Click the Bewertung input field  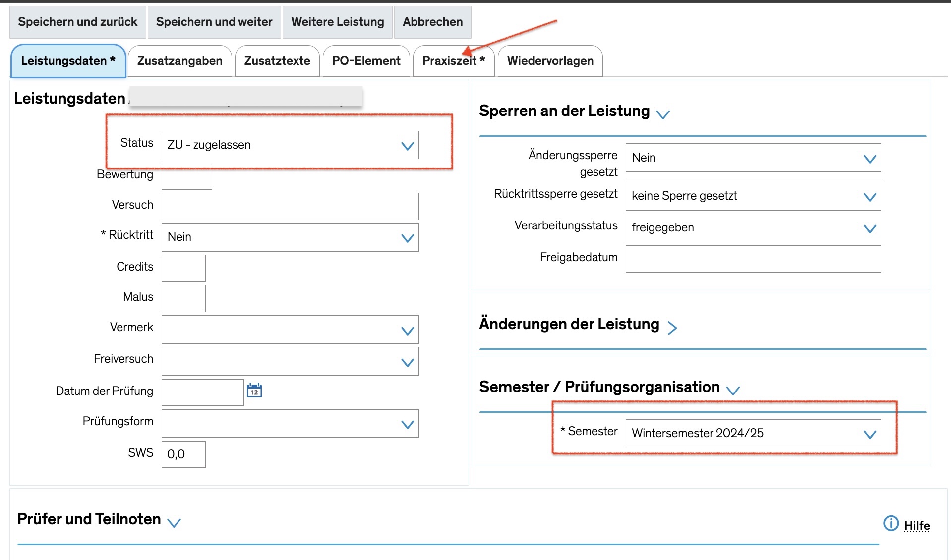click(187, 176)
